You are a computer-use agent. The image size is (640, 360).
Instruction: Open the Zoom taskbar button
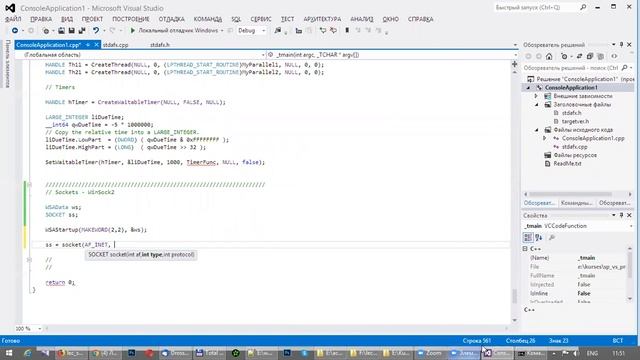coord(429,353)
